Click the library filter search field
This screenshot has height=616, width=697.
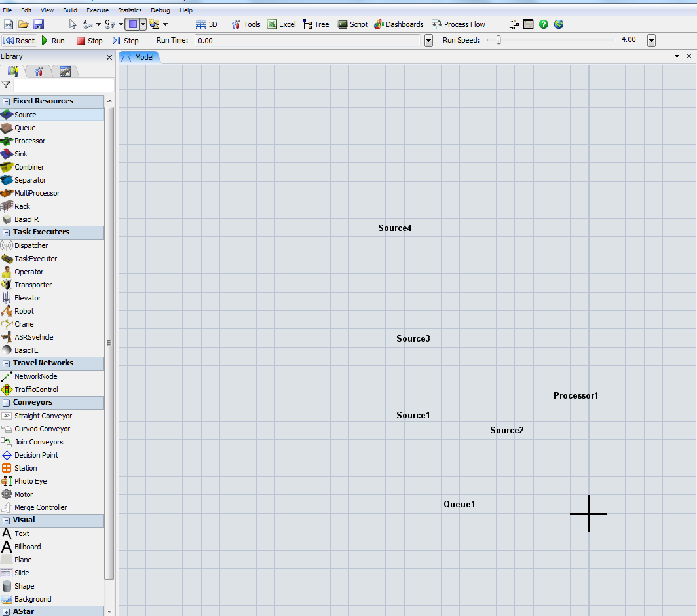pos(64,85)
